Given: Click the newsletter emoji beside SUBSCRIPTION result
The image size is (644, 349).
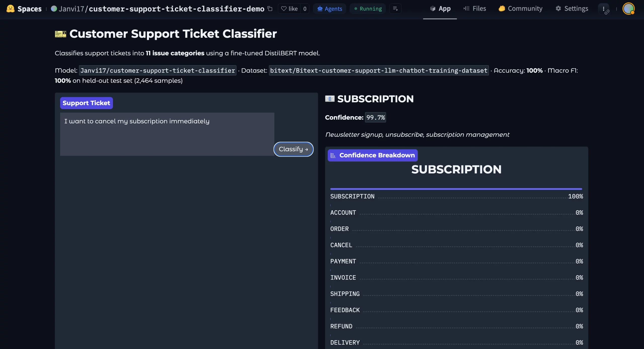Looking at the screenshot, I should pos(330,99).
